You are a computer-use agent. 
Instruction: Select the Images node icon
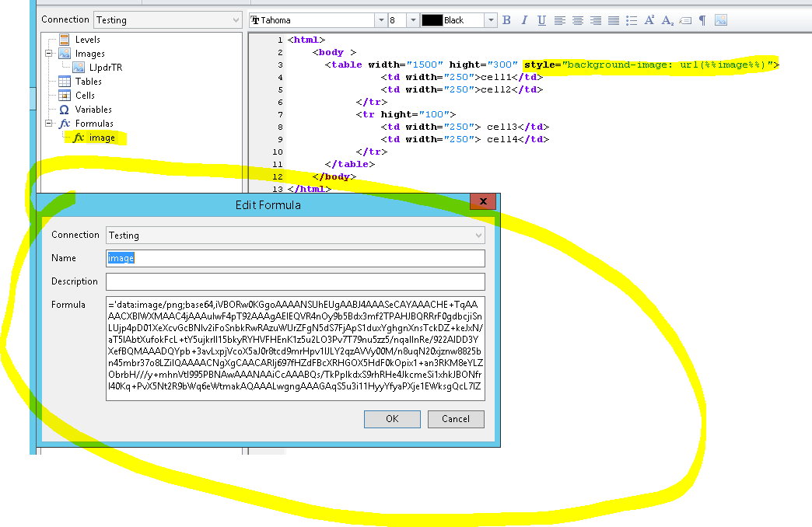pos(65,54)
